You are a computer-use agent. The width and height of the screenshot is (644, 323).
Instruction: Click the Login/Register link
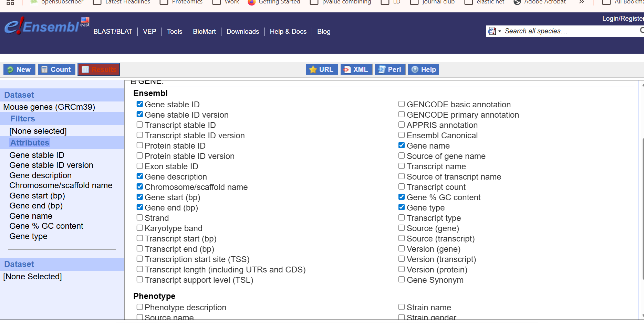pyautogui.click(x=622, y=19)
